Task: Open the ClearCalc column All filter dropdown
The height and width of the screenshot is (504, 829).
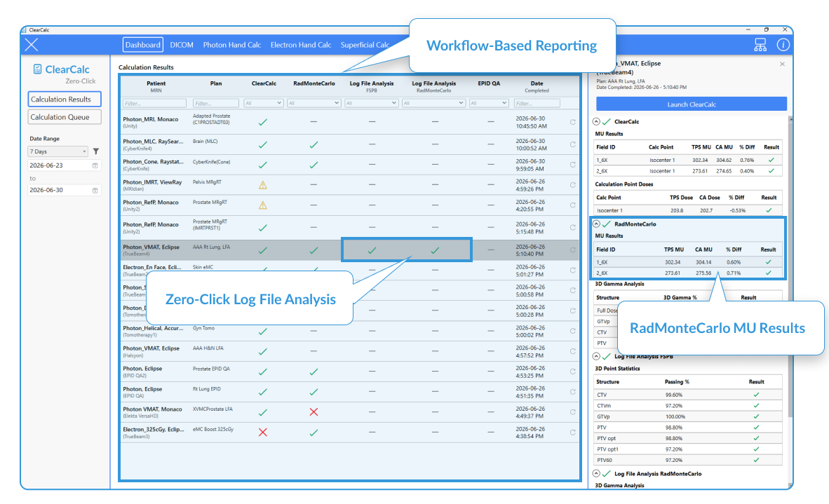Action: [263, 103]
